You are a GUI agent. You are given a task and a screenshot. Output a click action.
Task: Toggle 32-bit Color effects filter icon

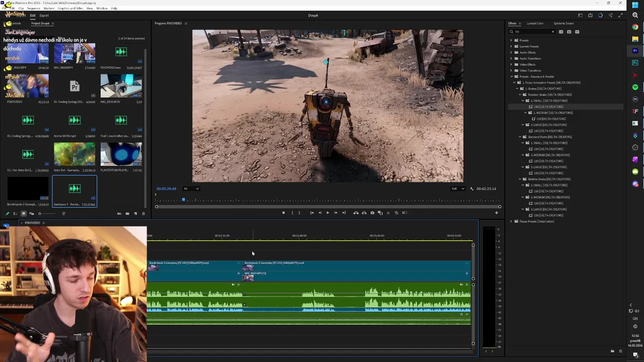tap(569, 32)
